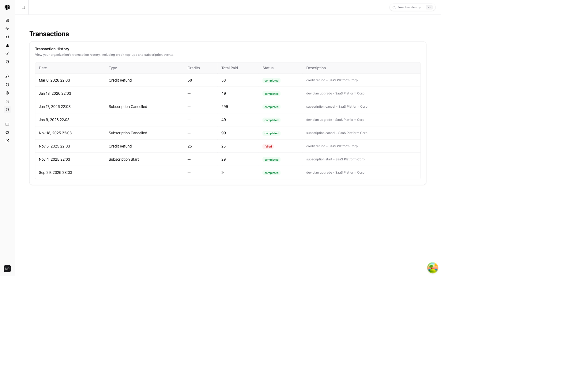Click the Date column header
Image resolution: width=588 pixels, height=368 pixels.
click(x=43, y=68)
